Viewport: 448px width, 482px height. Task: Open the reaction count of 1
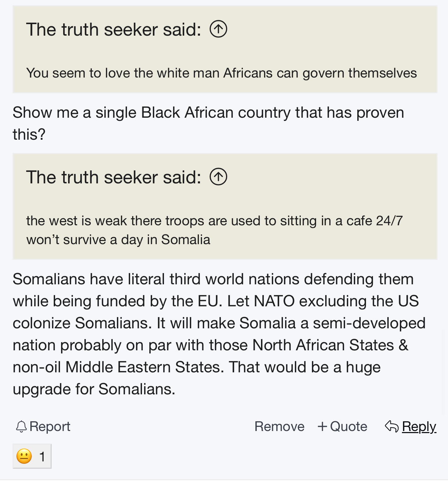42,457
